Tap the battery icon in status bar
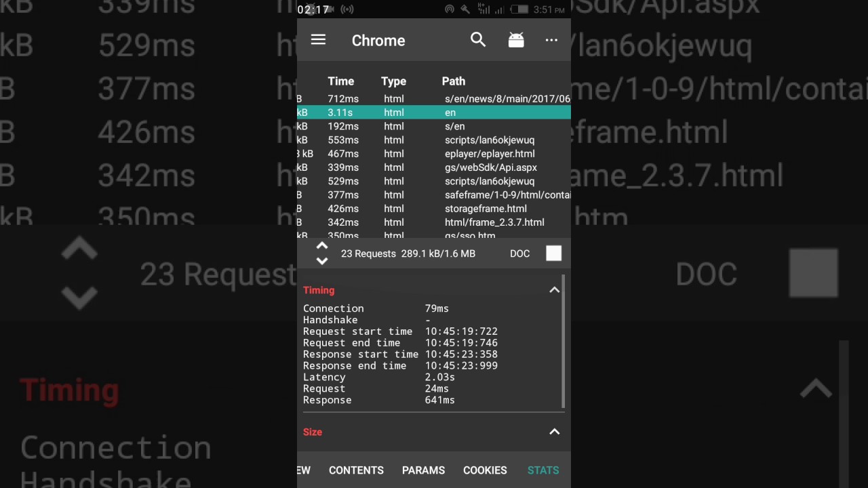This screenshot has width=868, height=488. pyautogui.click(x=519, y=9)
